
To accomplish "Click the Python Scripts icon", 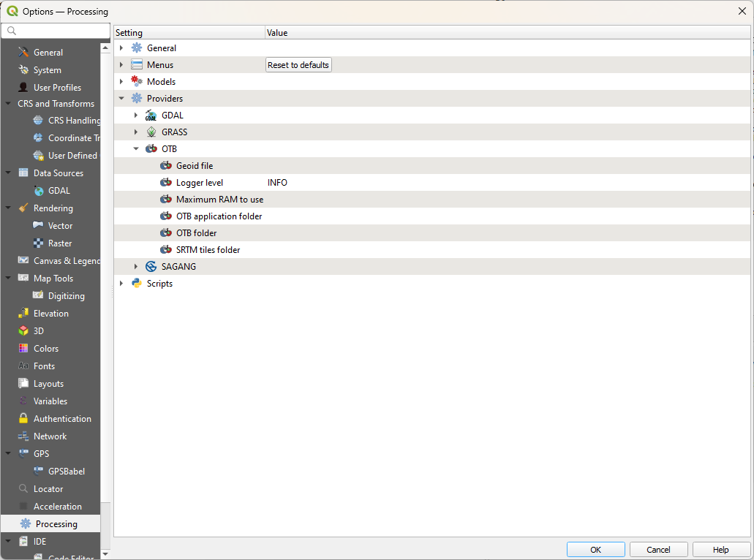I will (137, 284).
